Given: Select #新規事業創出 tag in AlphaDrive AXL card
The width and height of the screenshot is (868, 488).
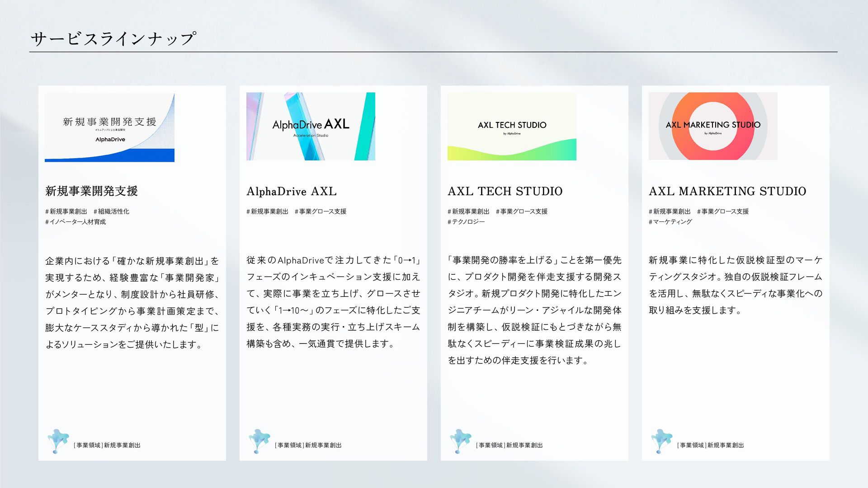Looking at the screenshot, I should pos(267,211).
